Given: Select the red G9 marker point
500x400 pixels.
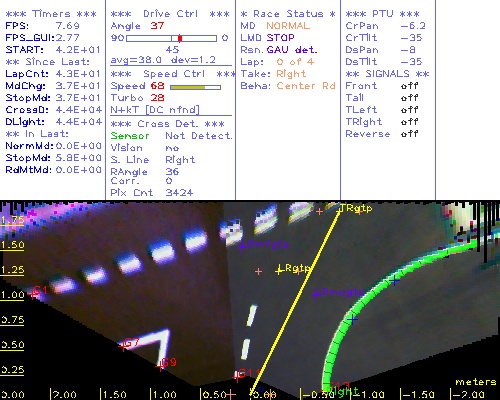Looking at the screenshot, I should point(161,366).
